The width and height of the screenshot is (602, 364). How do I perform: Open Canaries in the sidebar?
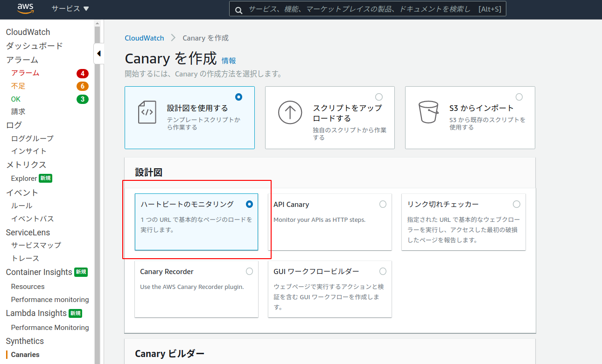[x=25, y=355]
